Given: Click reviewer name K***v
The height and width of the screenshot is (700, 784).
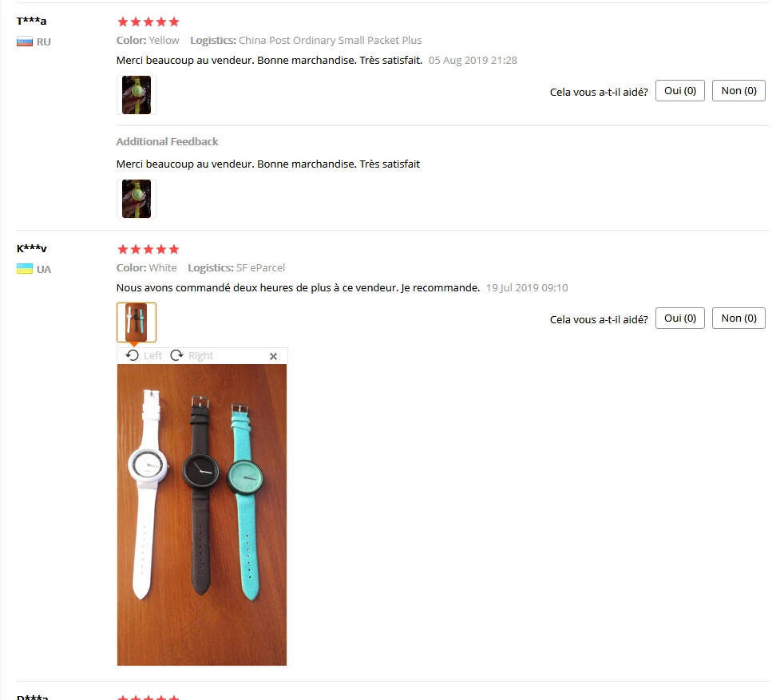Looking at the screenshot, I should (x=31, y=248).
